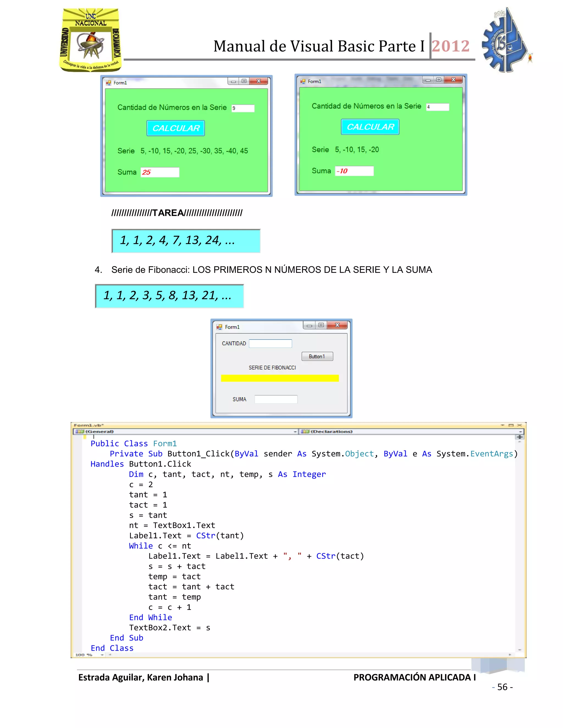Screen dimensions: 563x728
Task: Click the 'tact = tant + tact' line
Action: tap(191, 587)
